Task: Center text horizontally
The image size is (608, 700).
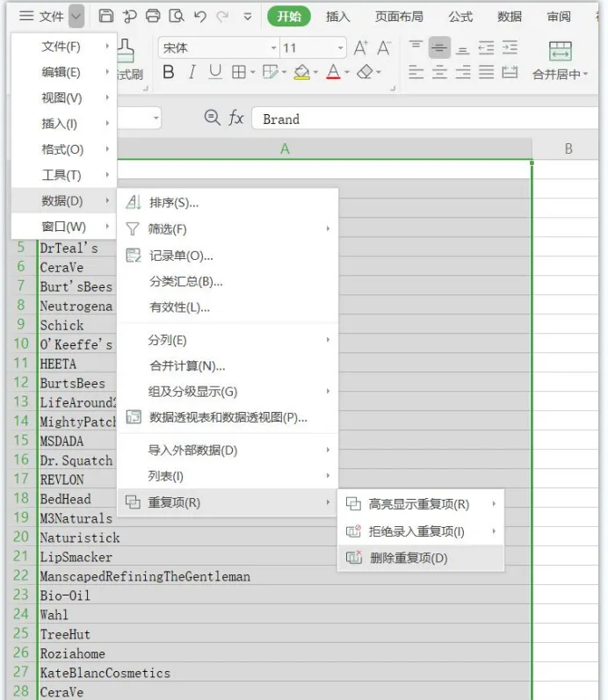Action: coord(439,72)
